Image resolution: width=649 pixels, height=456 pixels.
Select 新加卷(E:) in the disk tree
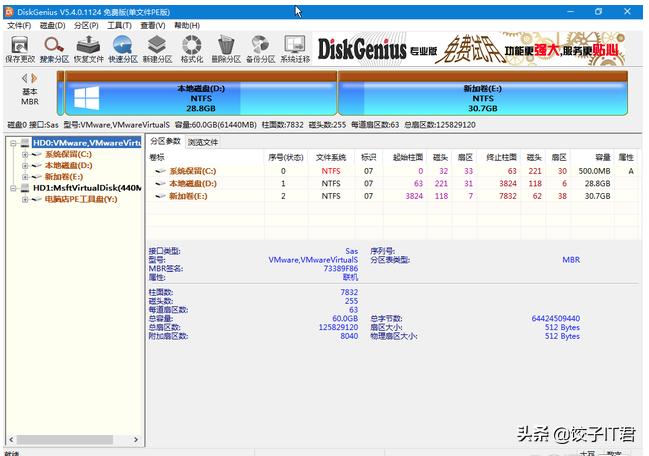[x=64, y=177]
